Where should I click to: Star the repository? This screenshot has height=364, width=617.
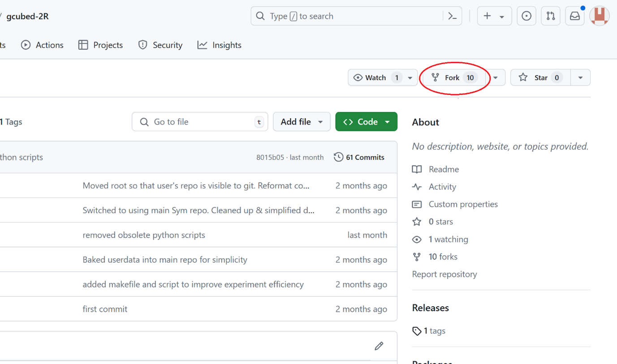pyautogui.click(x=540, y=77)
